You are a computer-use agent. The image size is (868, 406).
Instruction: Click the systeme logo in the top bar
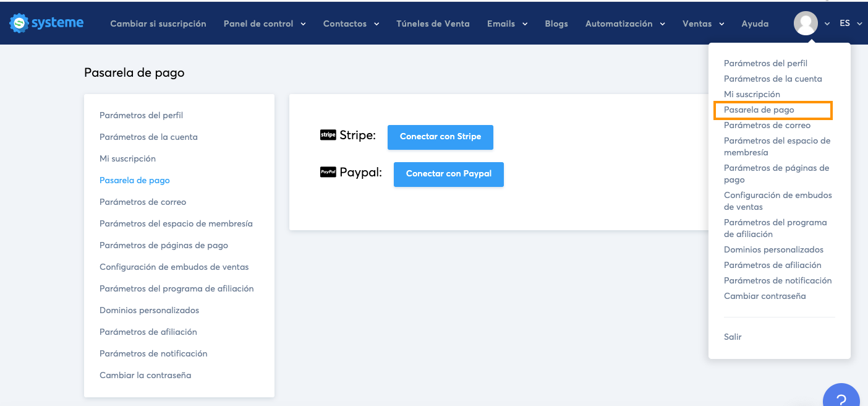46,22
